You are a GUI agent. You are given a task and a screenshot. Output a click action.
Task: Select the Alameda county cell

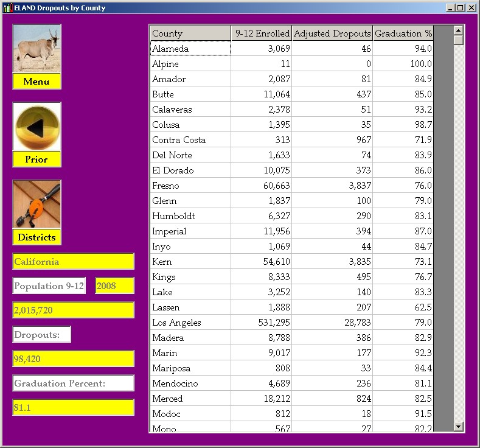tap(190, 49)
